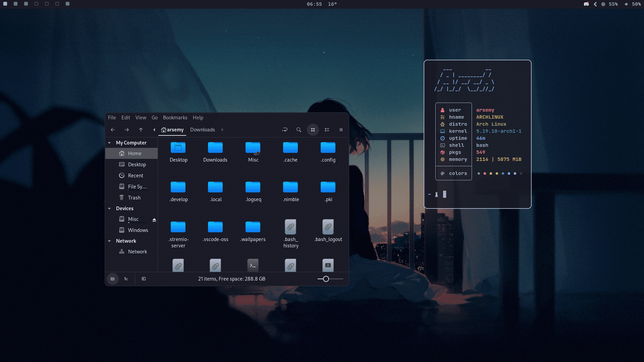Switch to compact view mode
This screenshot has height=362, width=644.
coord(341,130)
